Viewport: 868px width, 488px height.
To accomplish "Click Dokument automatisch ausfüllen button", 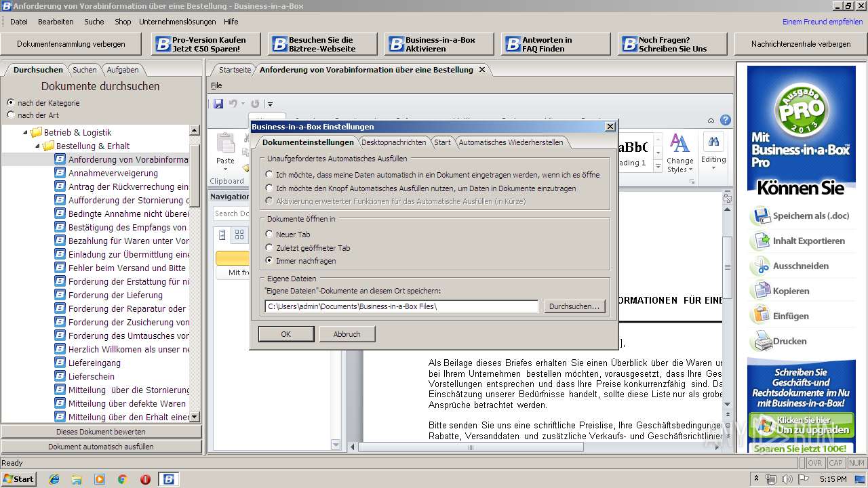I will pyautogui.click(x=101, y=447).
